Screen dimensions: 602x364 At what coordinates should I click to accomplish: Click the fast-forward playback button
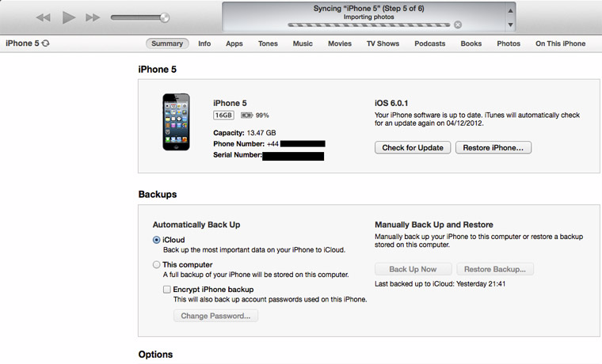pyautogui.click(x=93, y=17)
